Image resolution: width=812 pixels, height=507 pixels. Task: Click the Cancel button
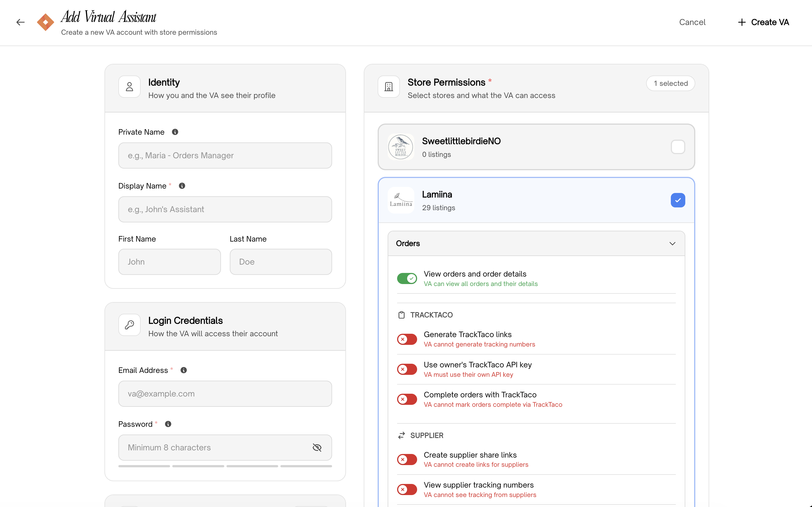692,22
